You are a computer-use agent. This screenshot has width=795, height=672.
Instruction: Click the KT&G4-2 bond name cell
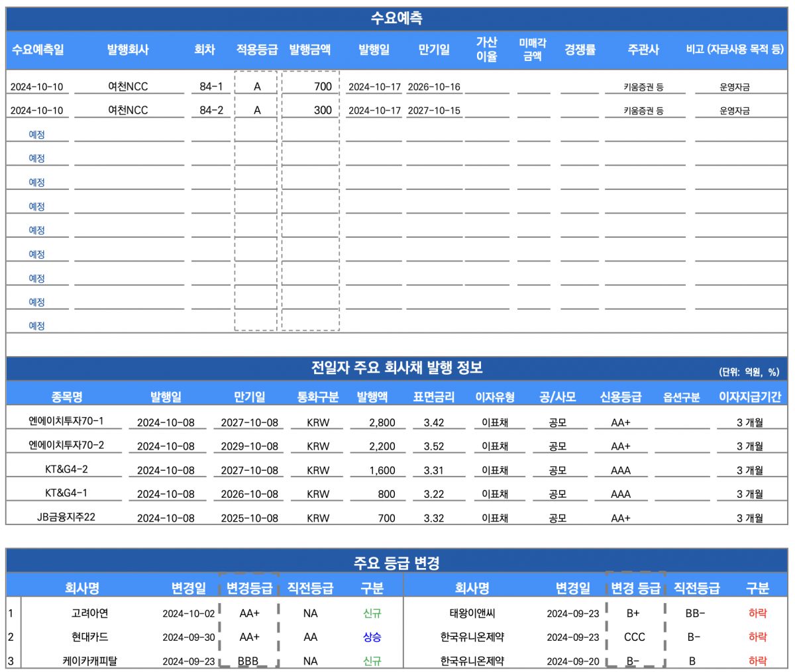coord(66,469)
